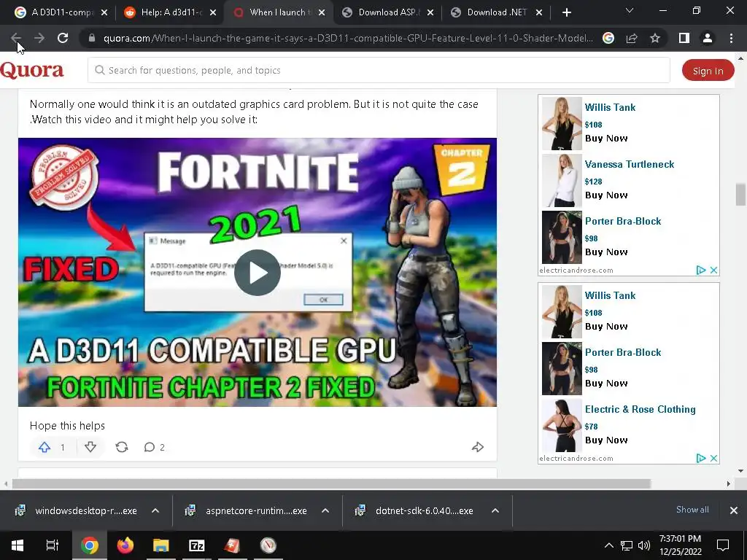Open Task View on taskbar
This screenshot has height=560, width=747.
click(x=53, y=545)
